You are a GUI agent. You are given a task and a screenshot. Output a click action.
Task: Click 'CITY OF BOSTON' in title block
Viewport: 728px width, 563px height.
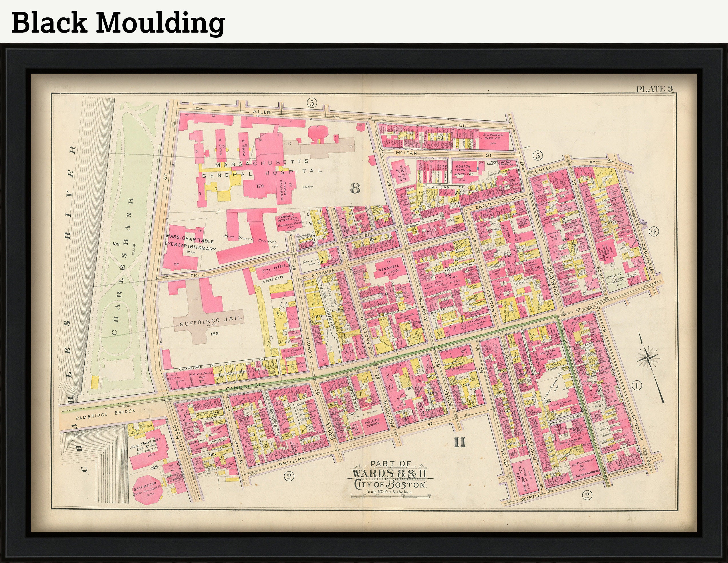[x=390, y=485]
